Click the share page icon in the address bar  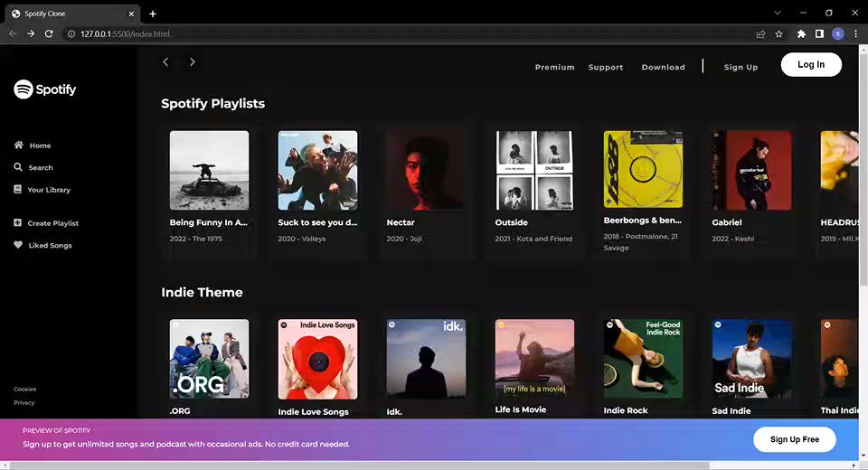pyautogui.click(x=760, y=33)
